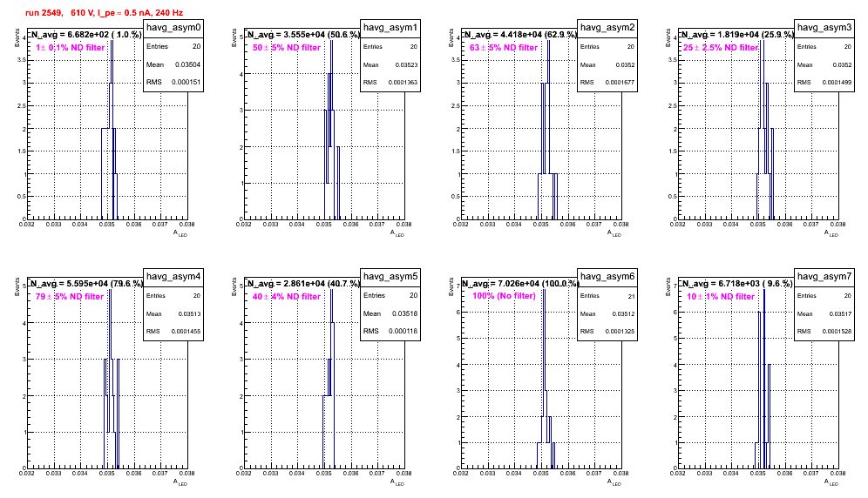868x498 pixels.
Task: Click the RMS value 0.0001325
Action: click(x=620, y=332)
